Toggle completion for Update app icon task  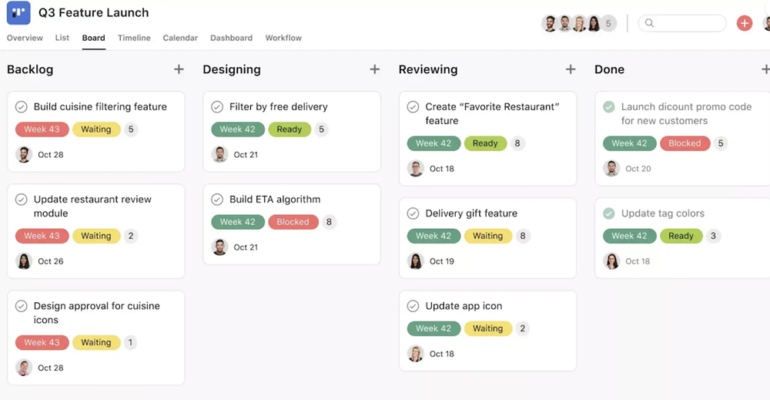tap(413, 306)
